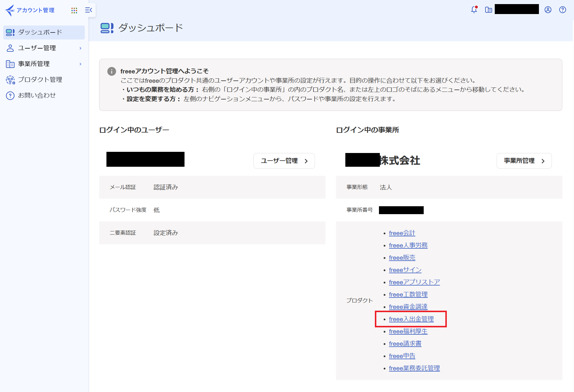The height and width of the screenshot is (392, 574).
Task: Click the ログイン中の事業所 heading
Action: tap(368, 130)
